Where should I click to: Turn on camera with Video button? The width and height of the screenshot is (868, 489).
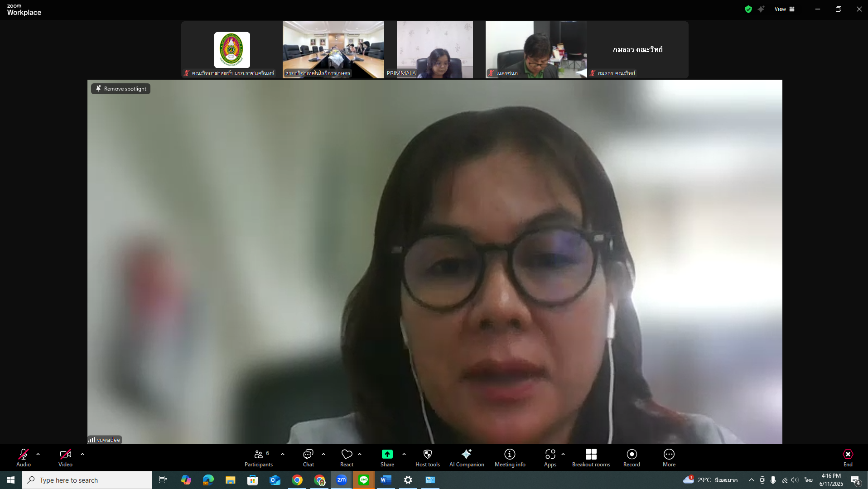point(65,457)
